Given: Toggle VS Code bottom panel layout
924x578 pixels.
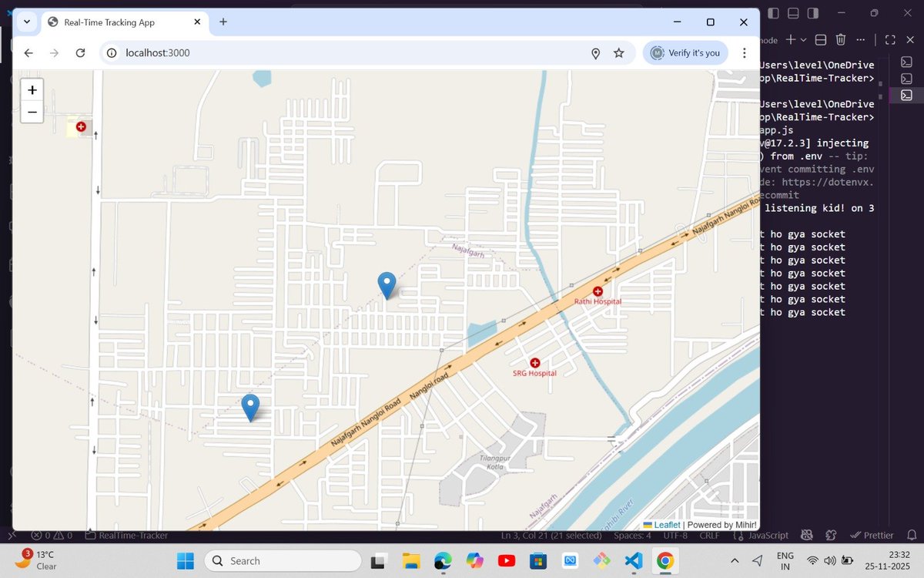Looking at the screenshot, I should [x=794, y=13].
